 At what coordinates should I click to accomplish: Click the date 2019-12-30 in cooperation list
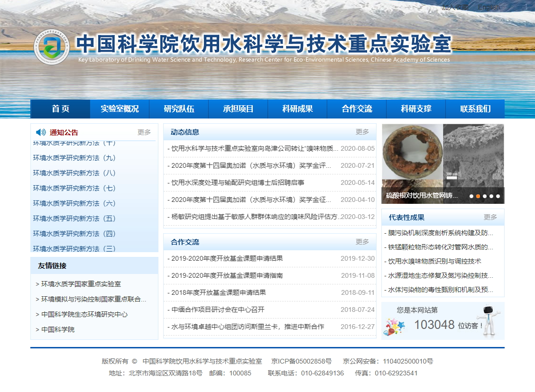(358, 258)
